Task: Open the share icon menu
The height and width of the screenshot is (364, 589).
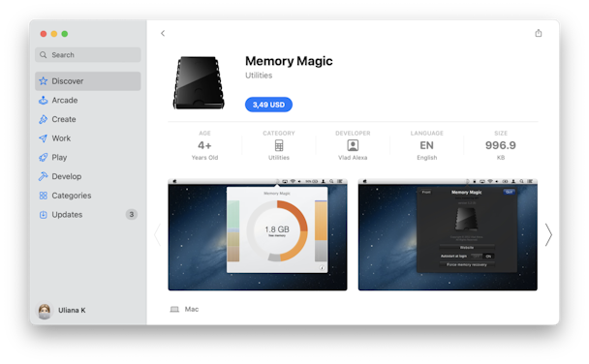Action: (x=539, y=33)
